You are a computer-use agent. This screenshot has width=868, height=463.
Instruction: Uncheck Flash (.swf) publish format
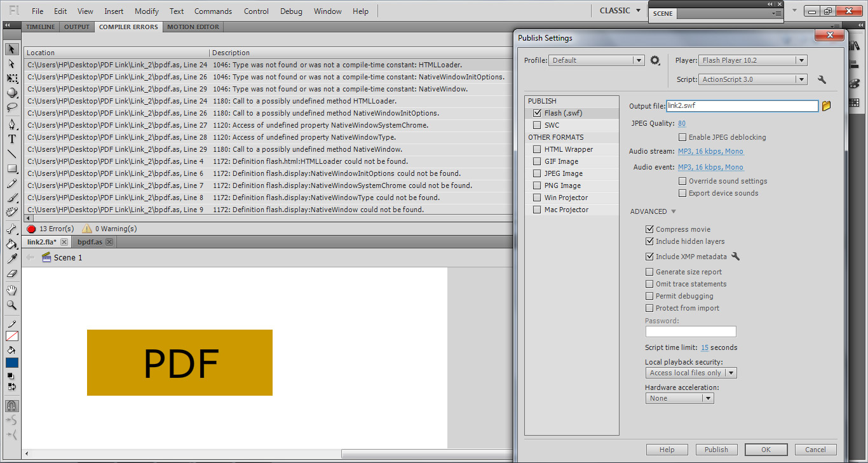[x=537, y=113]
